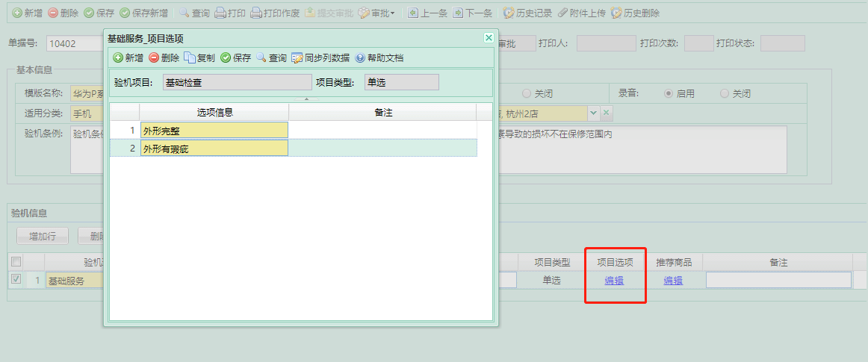This screenshot has height=362, width=868.
Task: Collapse the dialog header panel with the small triangle
Action: pyautogui.click(x=306, y=99)
